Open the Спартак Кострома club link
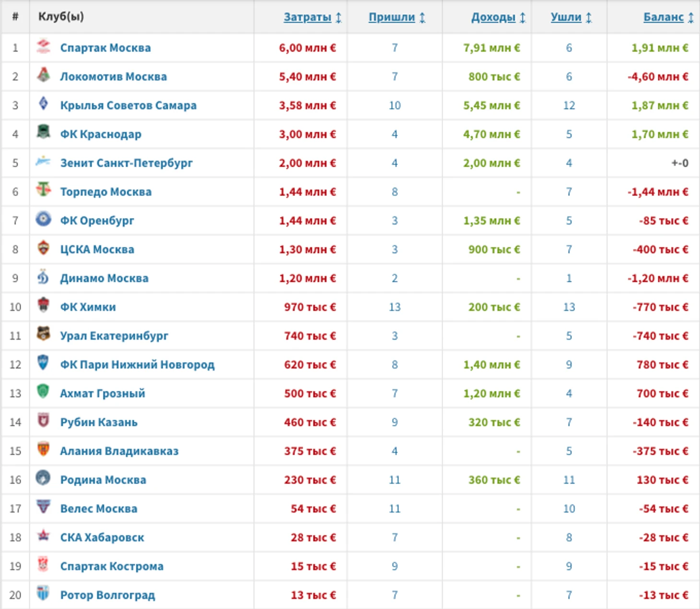Image resolution: width=700 pixels, height=609 pixels. point(112,566)
